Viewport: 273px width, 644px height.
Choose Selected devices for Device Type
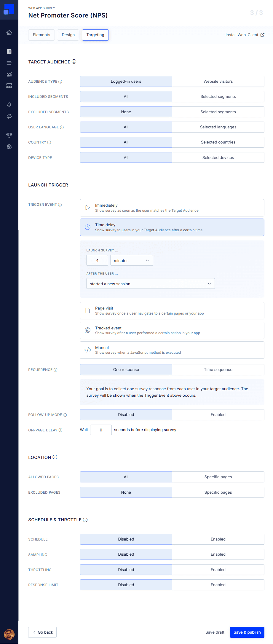pyautogui.click(x=218, y=157)
